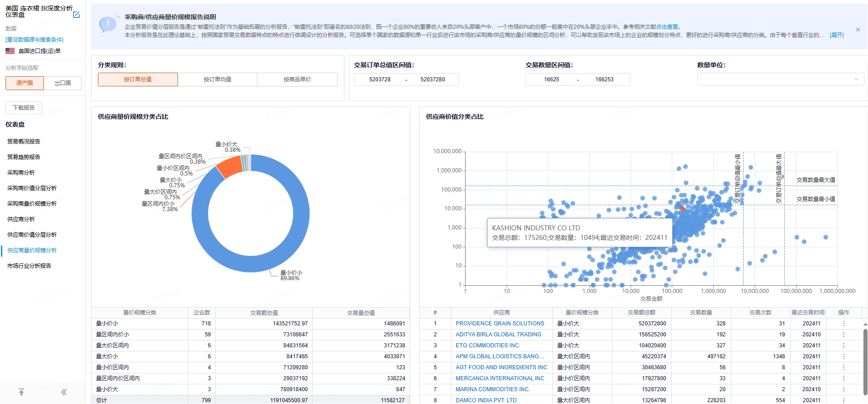Close the report description banner

point(858,30)
